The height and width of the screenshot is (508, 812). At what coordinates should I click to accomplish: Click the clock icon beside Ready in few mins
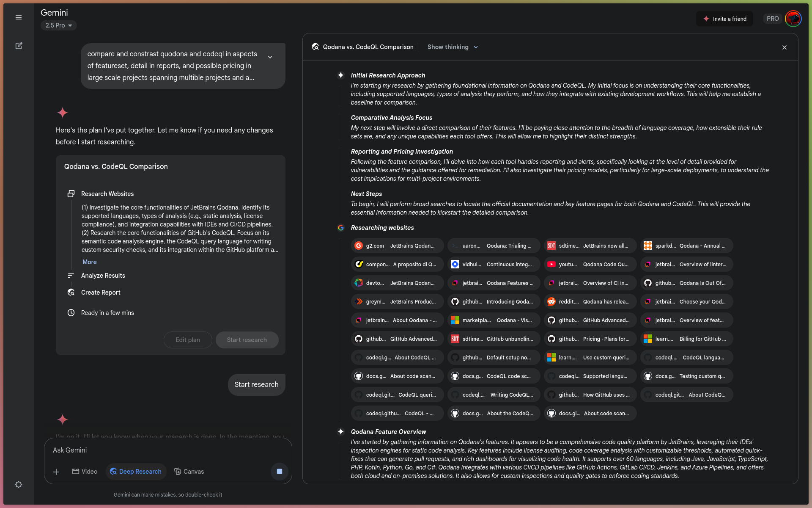click(x=71, y=313)
